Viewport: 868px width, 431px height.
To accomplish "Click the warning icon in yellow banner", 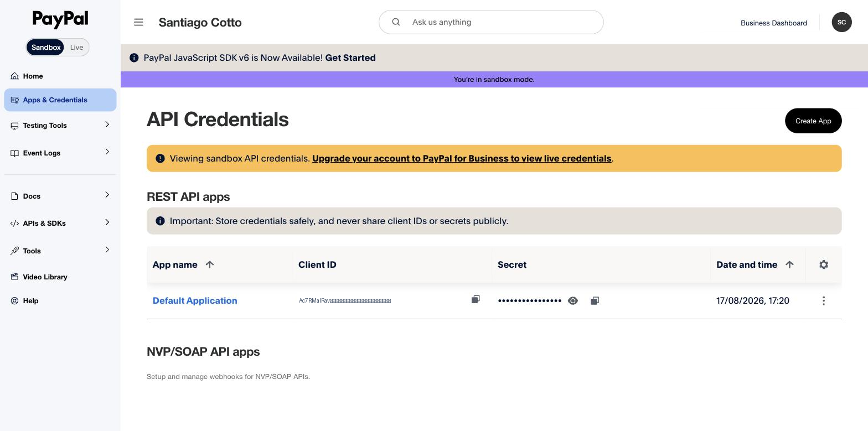I will [x=160, y=158].
